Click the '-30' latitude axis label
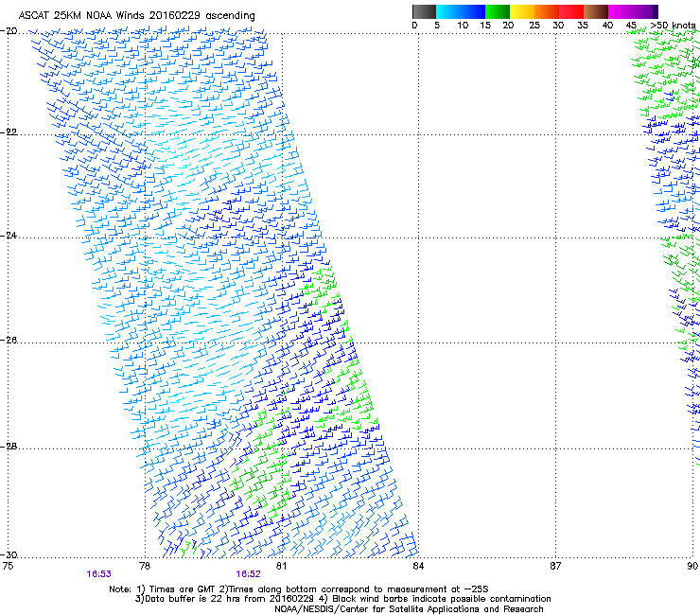The width and height of the screenshot is (700, 615). point(9,555)
